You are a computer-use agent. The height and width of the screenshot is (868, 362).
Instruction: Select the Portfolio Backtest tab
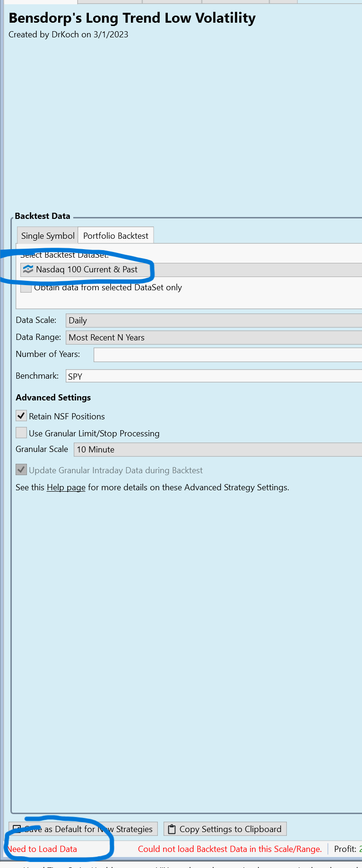coord(116,236)
